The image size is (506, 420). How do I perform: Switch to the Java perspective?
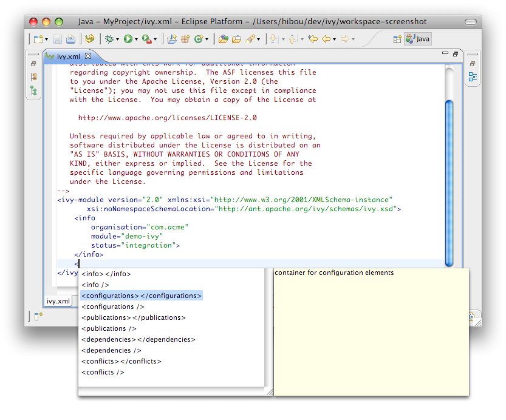pos(419,39)
